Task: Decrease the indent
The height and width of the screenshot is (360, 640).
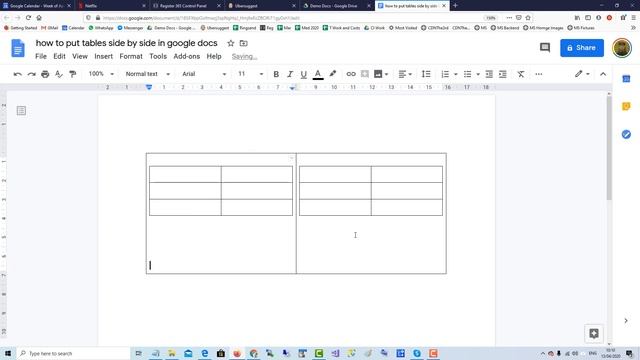Action: (x=489, y=74)
